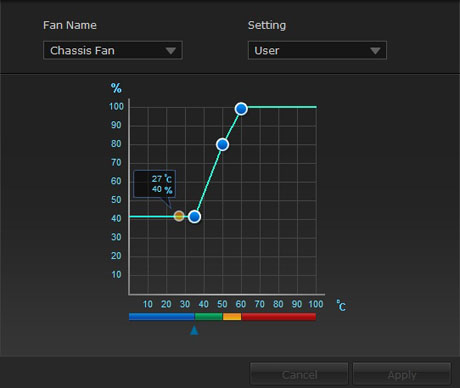The width and height of the screenshot is (460, 388).
Task: Select the Chassis Fan combo box
Action: 113,50
